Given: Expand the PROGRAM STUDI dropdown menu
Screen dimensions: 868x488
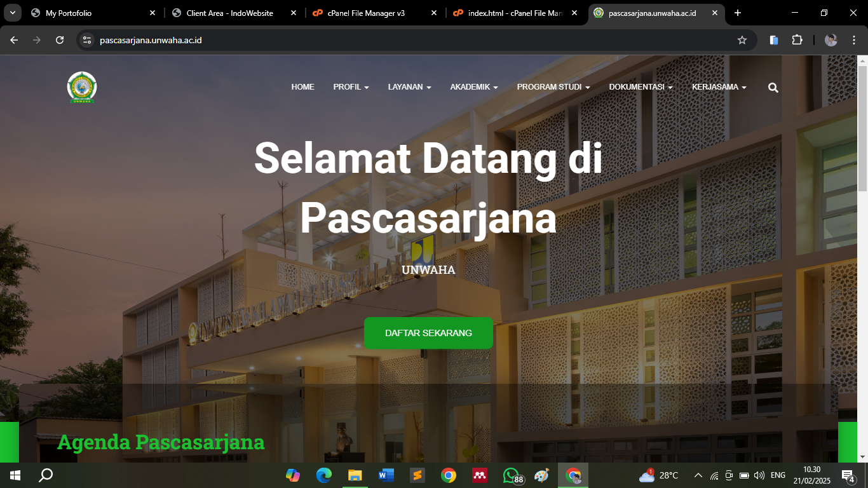Looking at the screenshot, I should (x=553, y=87).
